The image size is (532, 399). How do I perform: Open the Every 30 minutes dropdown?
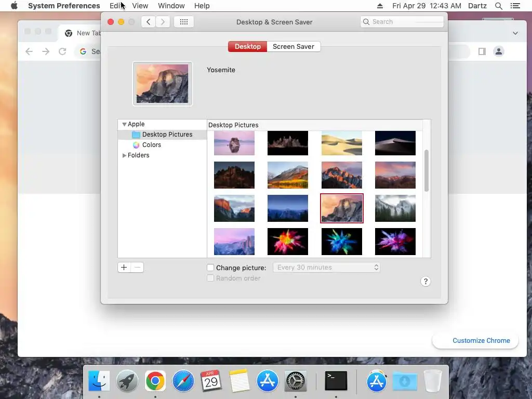click(326, 268)
